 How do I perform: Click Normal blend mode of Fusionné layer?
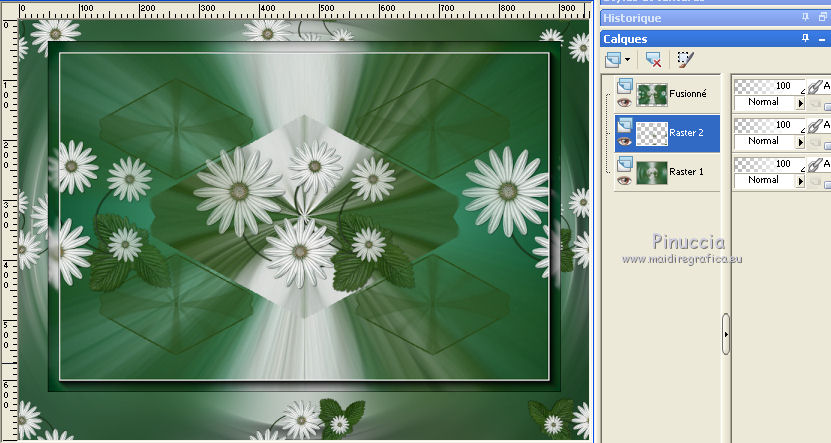point(763,102)
